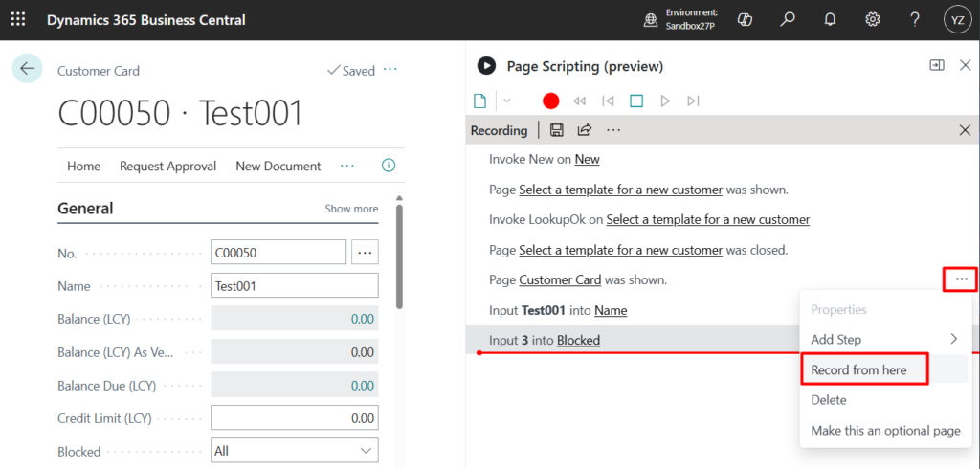Click the search magnifier icon
The height and width of the screenshot is (469, 980).
pyautogui.click(x=788, y=20)
